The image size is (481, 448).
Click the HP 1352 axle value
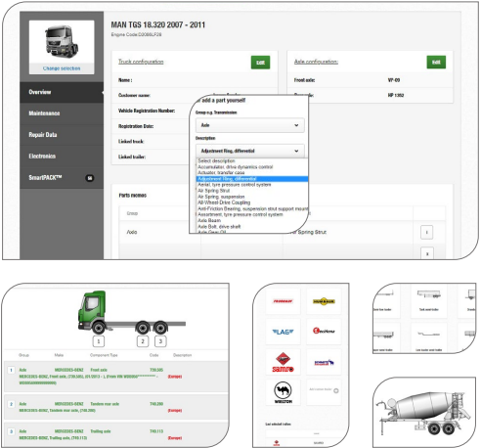point(396,95)
